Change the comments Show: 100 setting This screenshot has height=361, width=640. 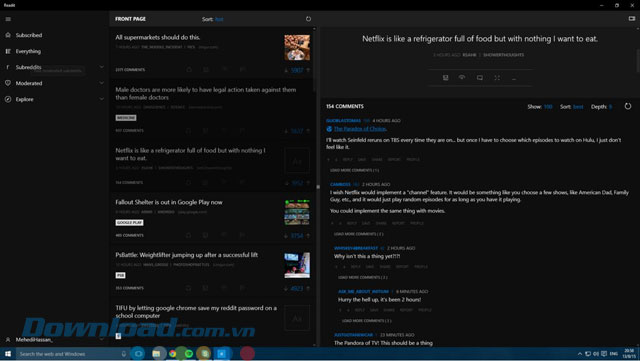(x=548, y=107)
